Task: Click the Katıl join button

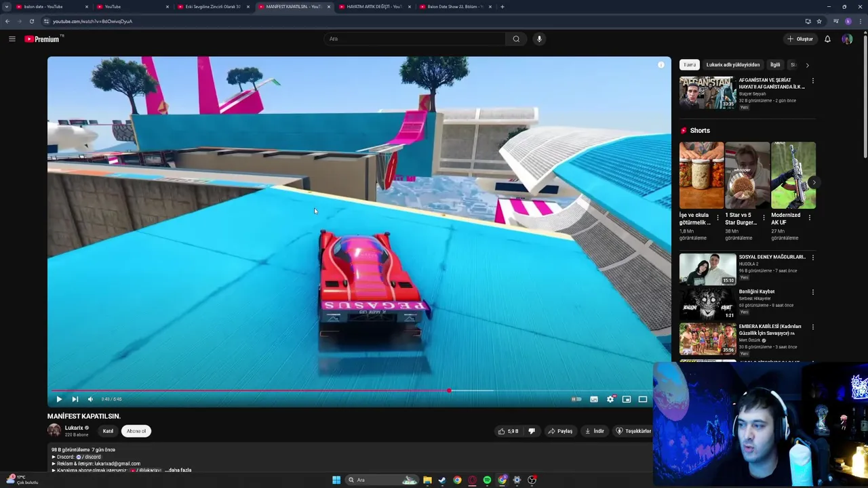Action: pos(108,431)
